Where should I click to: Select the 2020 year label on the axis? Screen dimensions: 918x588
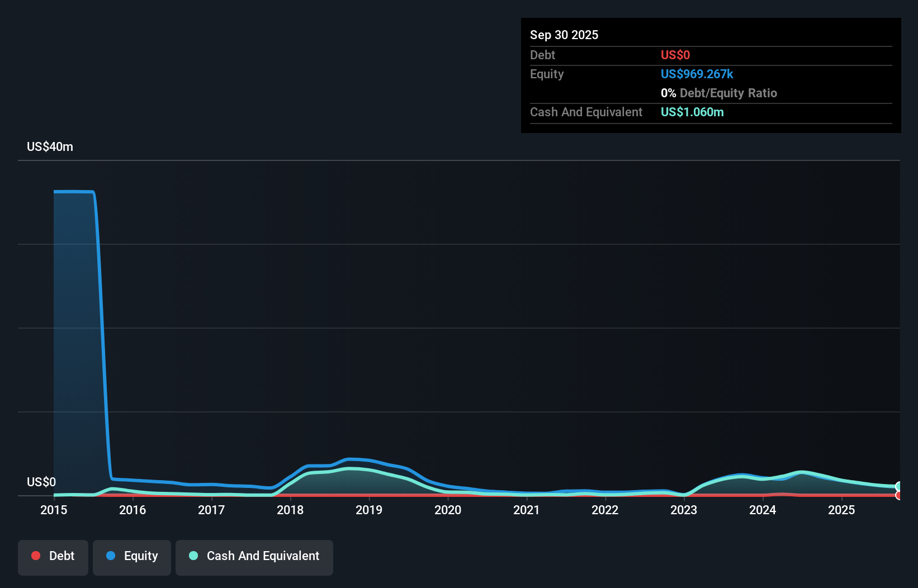tap(448, 510)
